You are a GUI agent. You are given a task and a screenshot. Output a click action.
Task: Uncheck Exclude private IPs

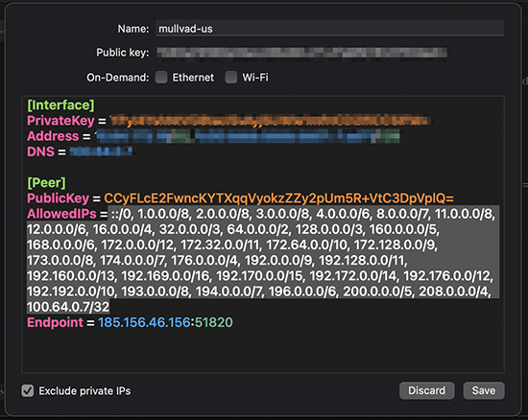point(28,390)
